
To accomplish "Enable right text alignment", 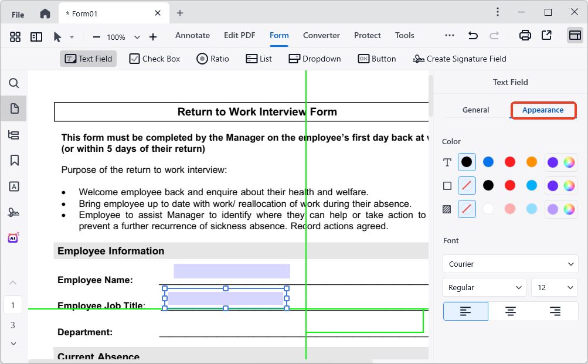I will (555, 311).
